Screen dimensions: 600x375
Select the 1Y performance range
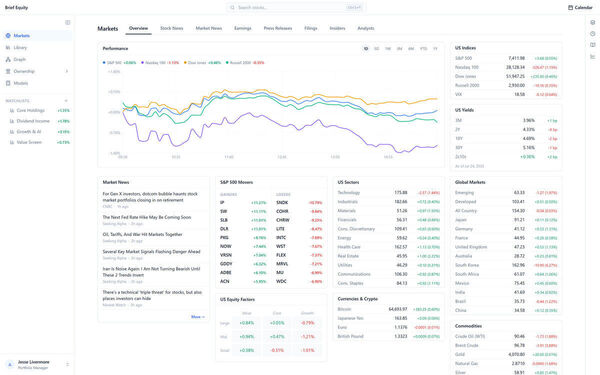[x=435, y=49]
